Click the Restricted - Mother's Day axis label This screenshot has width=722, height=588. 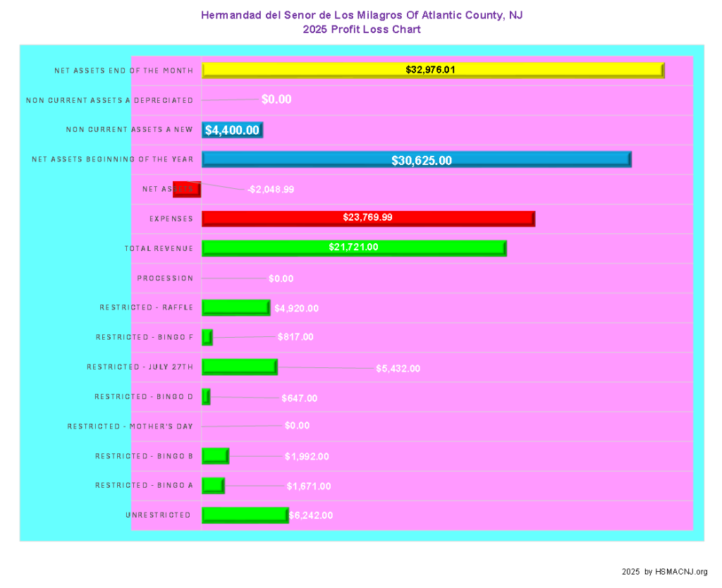[130, 427]
